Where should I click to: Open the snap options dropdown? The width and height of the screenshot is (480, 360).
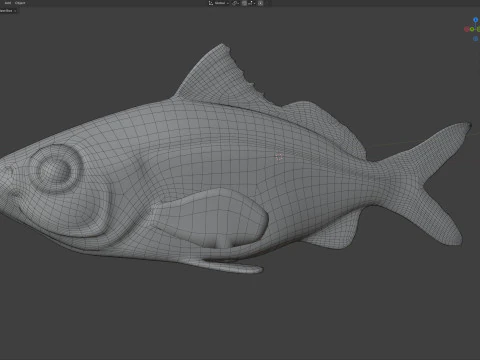(x=251, y=3)
